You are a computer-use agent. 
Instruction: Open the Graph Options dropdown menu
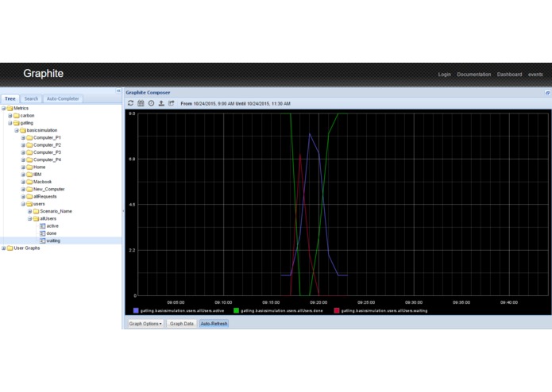tap(145, 324)
